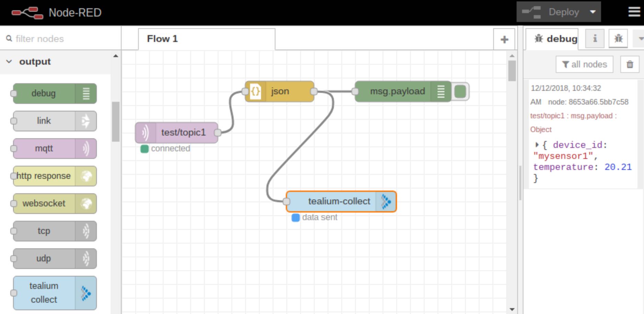Viewport: 644px width, 314px height.
Task: Click the all nodes filter button
Action: (585, 64)
